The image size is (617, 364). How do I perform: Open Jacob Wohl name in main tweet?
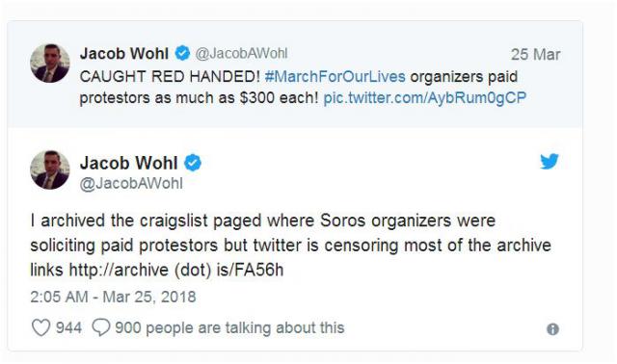coord(128,163)
